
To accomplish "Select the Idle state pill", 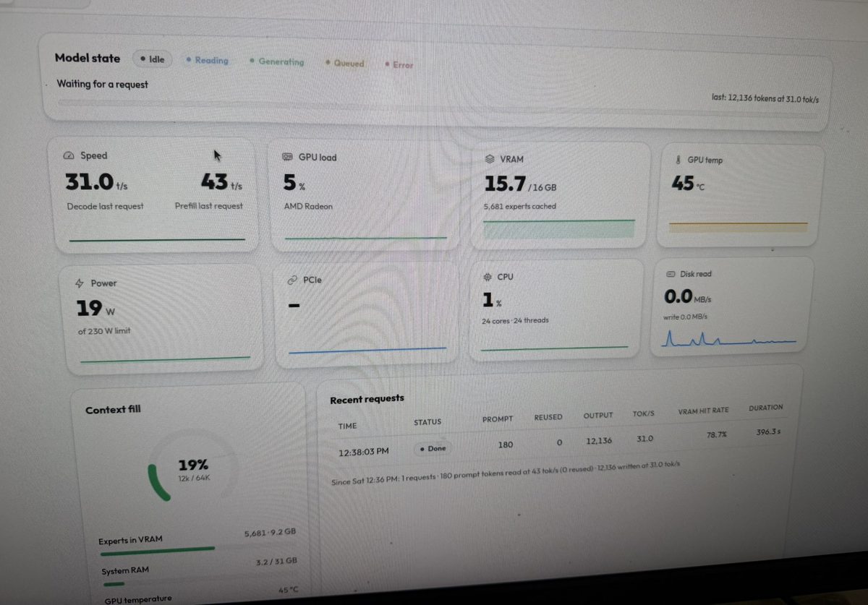I will [153, 59].
